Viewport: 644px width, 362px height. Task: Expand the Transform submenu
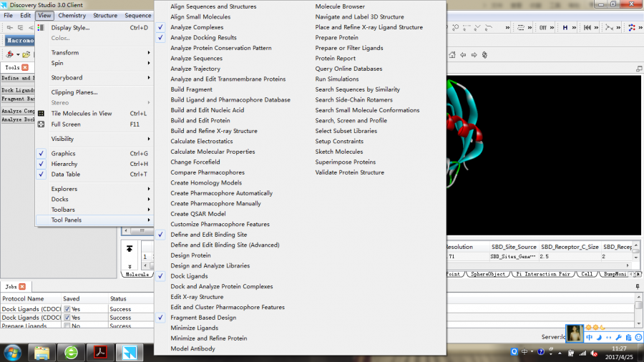95,52
